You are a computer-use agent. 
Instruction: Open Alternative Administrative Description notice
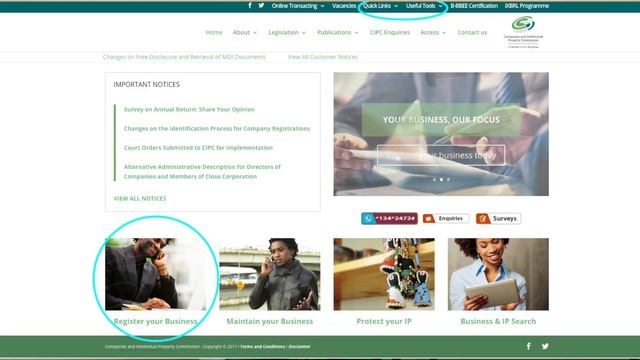point(202,171)
